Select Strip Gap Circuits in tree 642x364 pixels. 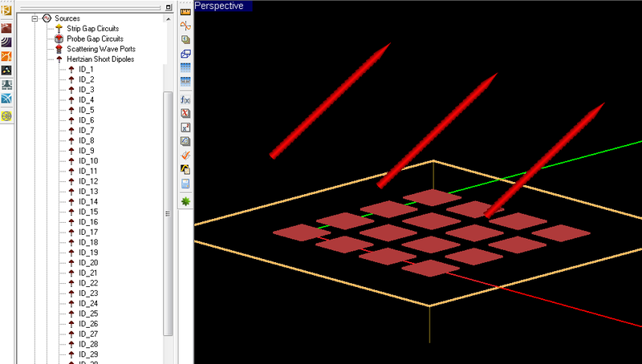(x=93, y=29)
